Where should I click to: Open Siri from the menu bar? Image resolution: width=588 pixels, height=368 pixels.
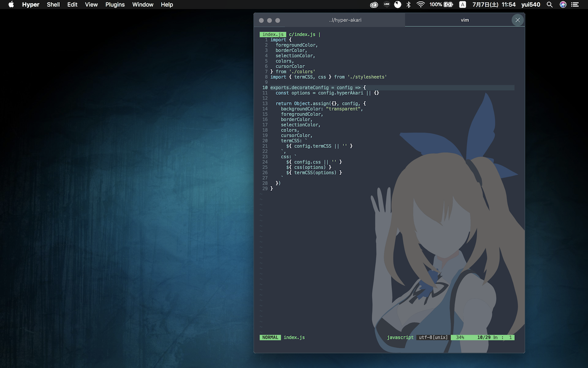click(x=563, y=5)
